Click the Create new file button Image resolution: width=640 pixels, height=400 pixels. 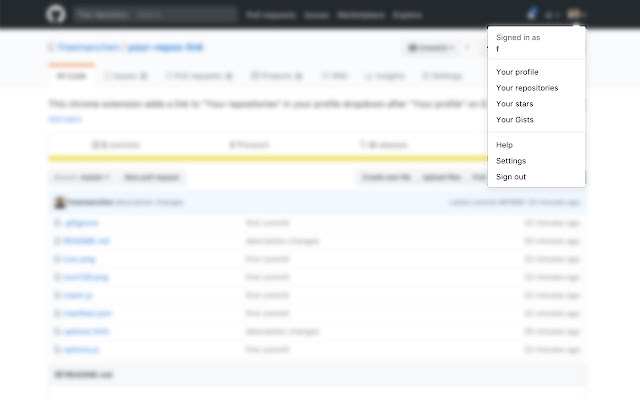pyautogui.click(x=387, y=177)
